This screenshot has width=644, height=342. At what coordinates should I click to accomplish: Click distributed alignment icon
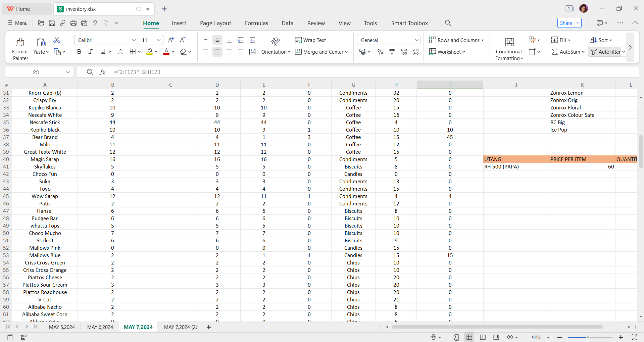point(252,52)
